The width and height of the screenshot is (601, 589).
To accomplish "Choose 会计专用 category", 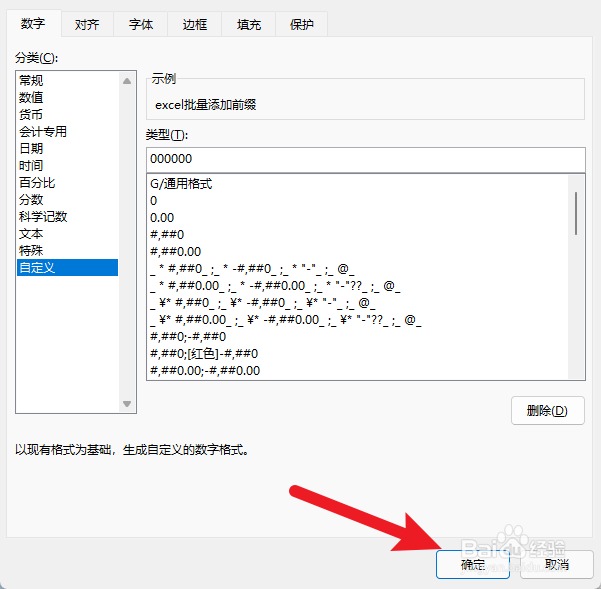I will 67,131.
